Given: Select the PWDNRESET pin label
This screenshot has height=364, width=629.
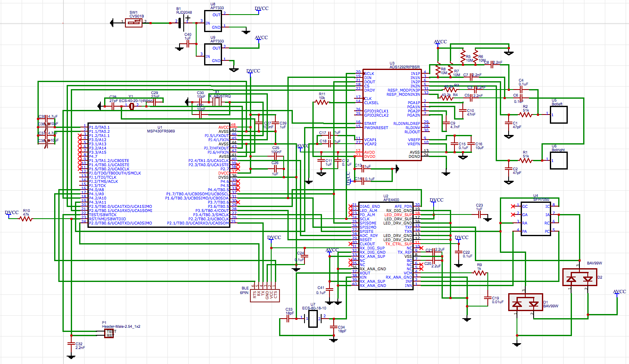Looking at the screenshot, I should click(376, 127).
